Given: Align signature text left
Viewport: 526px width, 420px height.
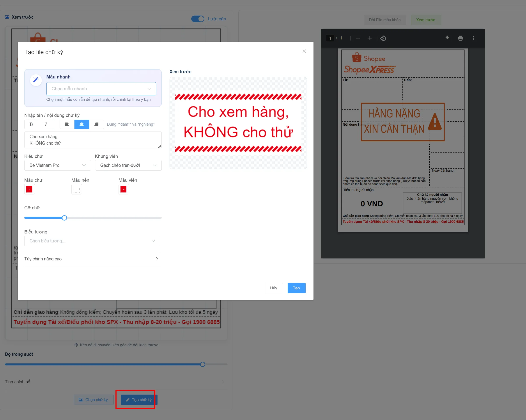Looking at the screenshot, I should coord(67,124).
